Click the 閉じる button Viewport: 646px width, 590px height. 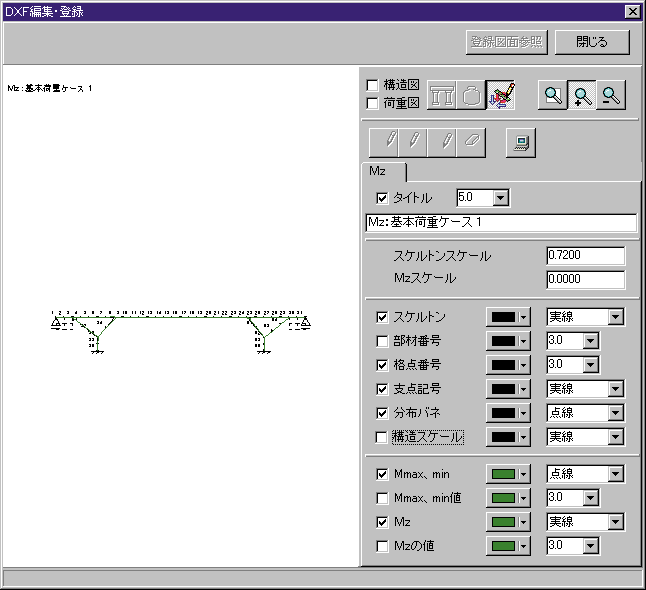[x=592, y=42]
